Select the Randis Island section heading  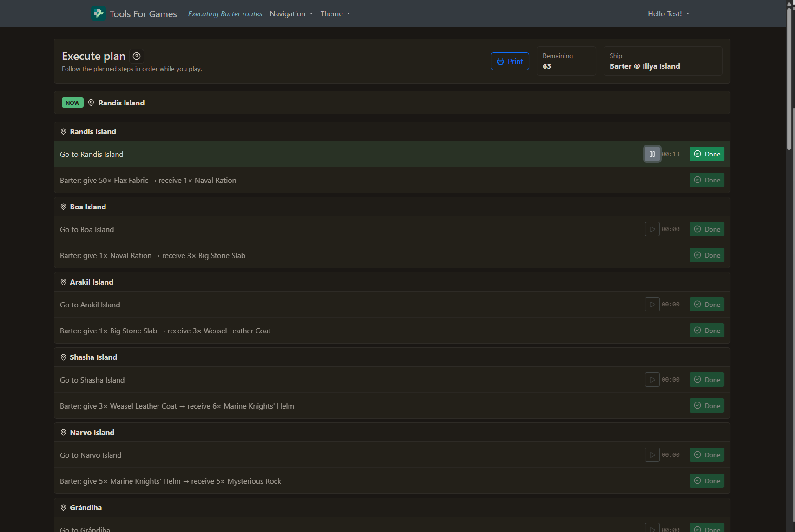coord(93,132)
